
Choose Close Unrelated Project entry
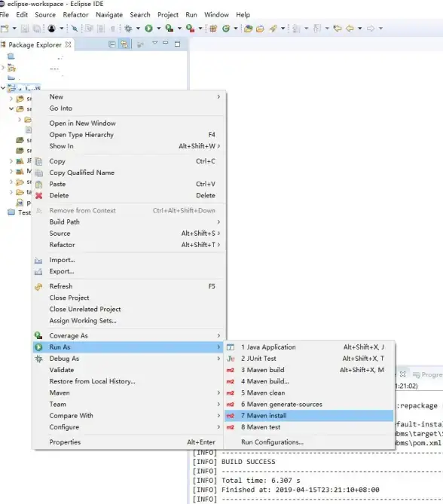pos(128,309)
